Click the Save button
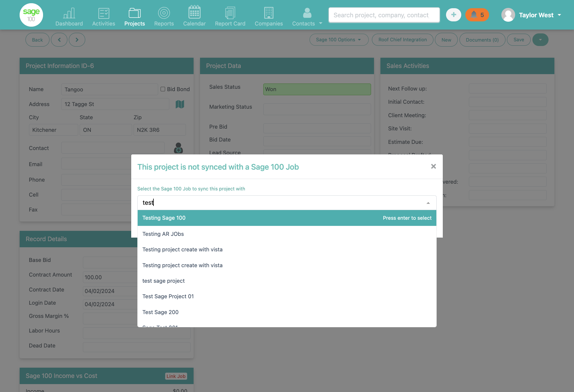 click(519, 40)
